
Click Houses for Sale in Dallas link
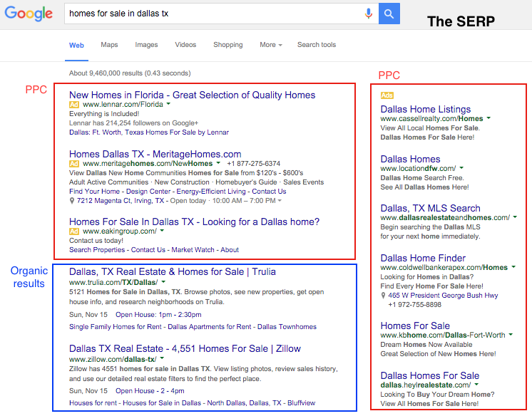[x=162, y=403]
